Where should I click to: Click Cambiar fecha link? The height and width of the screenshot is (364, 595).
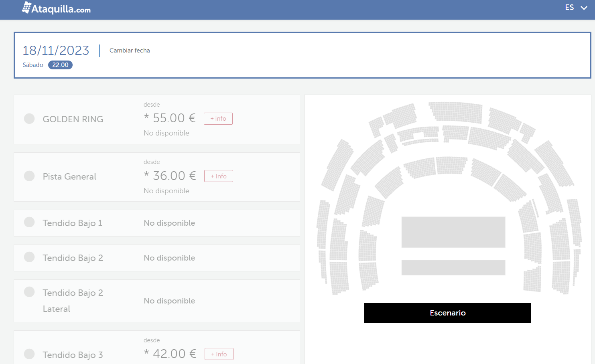130,51
